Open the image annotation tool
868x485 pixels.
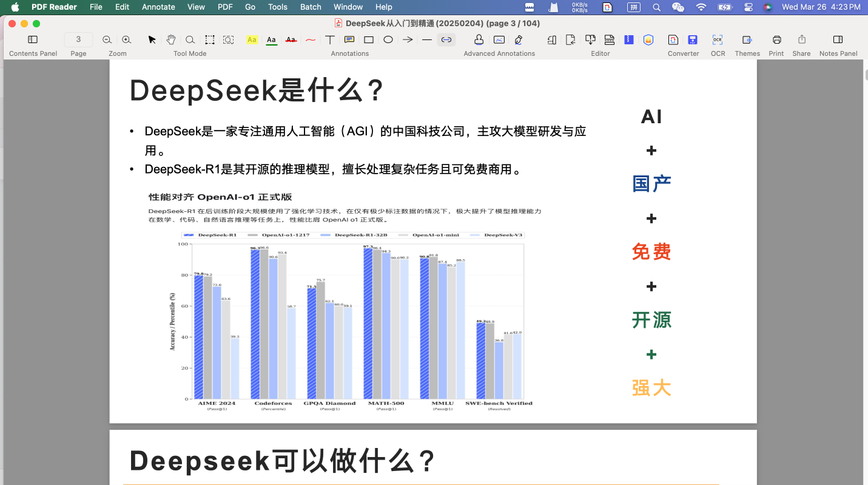[x=499, y=39]
